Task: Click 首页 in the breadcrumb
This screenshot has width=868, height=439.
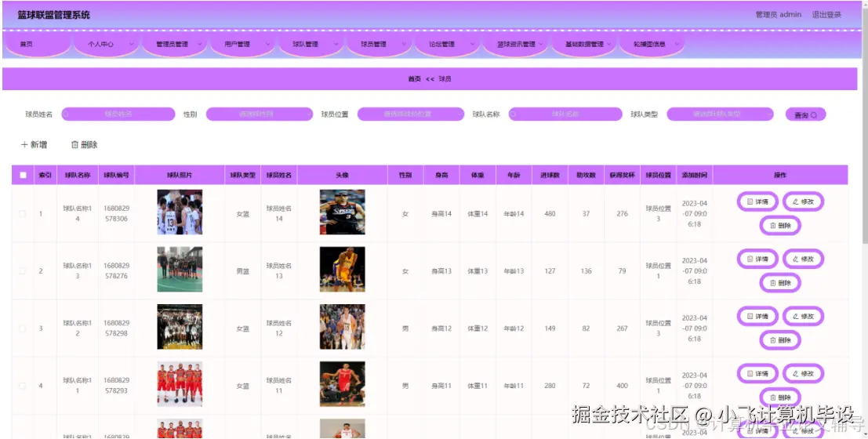Action: click(415, 79)
